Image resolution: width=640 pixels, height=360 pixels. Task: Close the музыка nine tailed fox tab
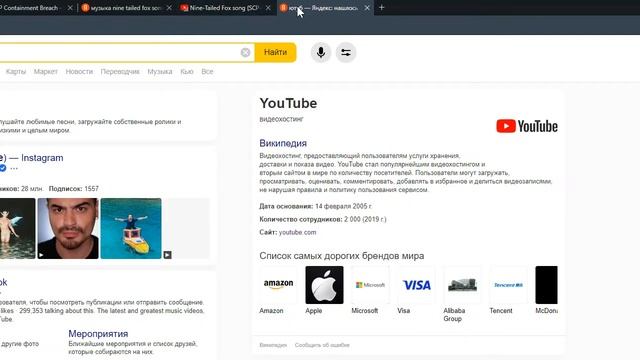tap(169, 7)
